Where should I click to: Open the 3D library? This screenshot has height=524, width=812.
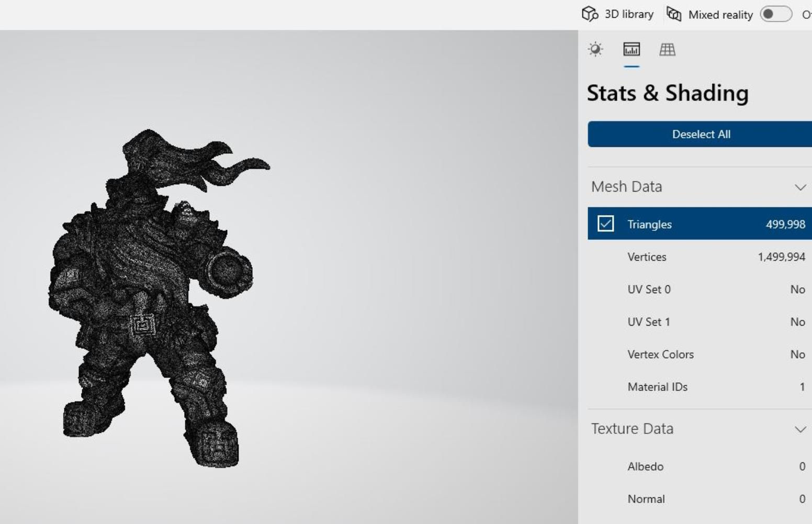[x=618, y=14]
